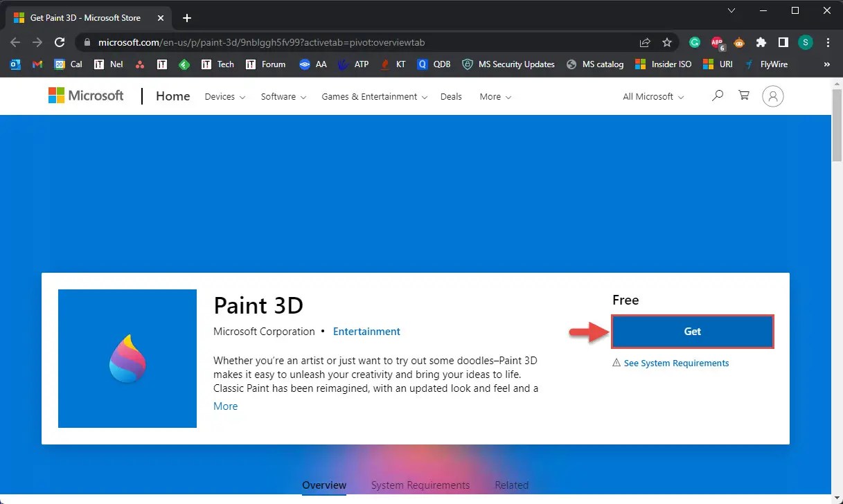Open the All Microsoft dropdown

point(651,97)
